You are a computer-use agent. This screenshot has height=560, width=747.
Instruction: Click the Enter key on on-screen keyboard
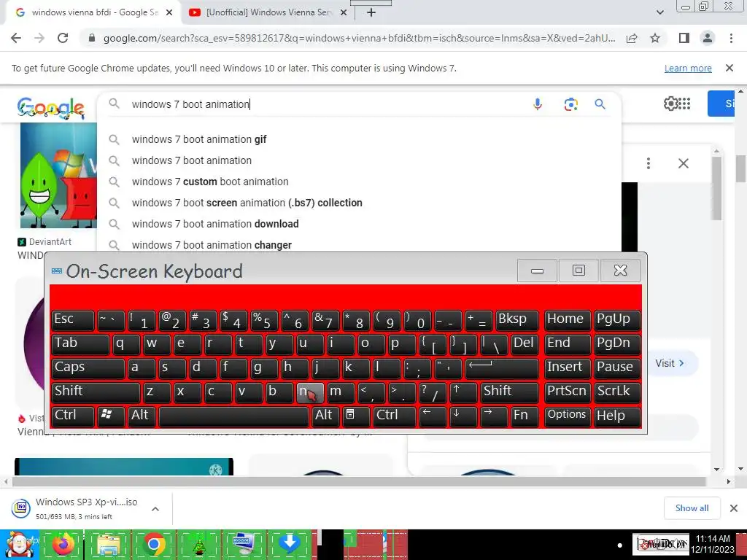[501, 367]
